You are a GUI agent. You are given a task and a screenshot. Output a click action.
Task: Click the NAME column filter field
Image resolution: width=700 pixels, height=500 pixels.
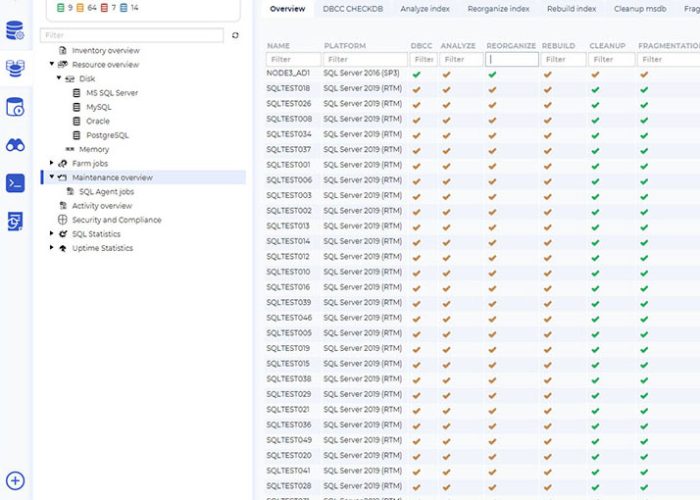293,59
